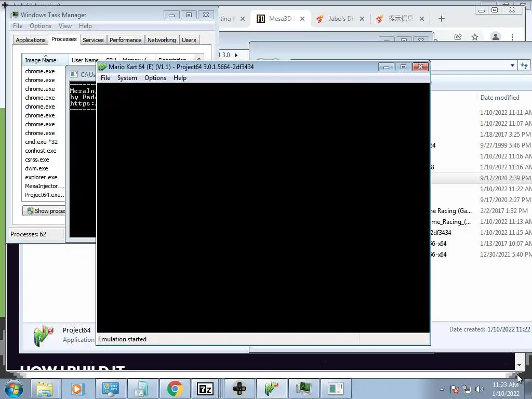532x399 pixels.
Task: Click the Control Panel taskbar icon
Action: click(x=111, y=389)
